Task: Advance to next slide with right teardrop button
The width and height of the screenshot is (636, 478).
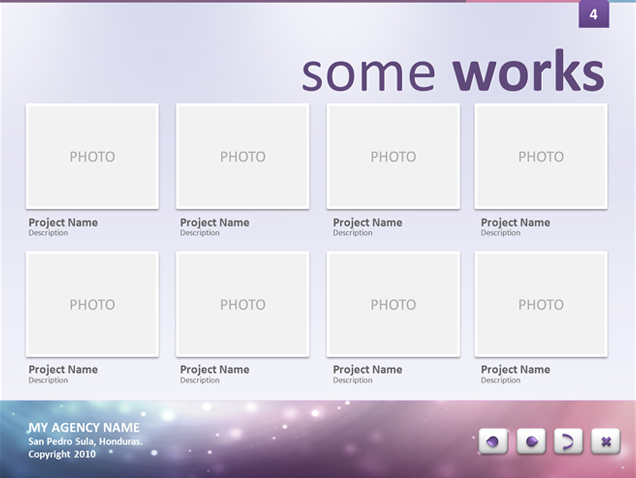Action: [x=531, y=441]
